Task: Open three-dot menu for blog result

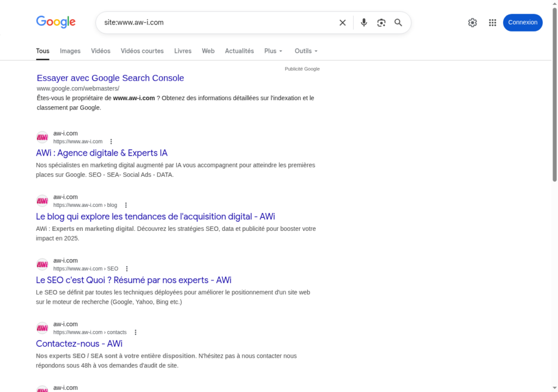Action: [126, 205]
